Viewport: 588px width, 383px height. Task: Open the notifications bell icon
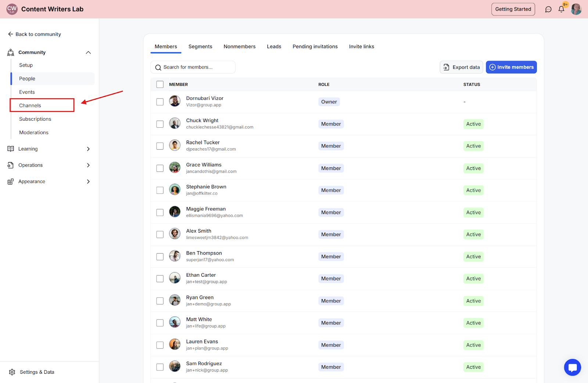click(x=561, y=9)
